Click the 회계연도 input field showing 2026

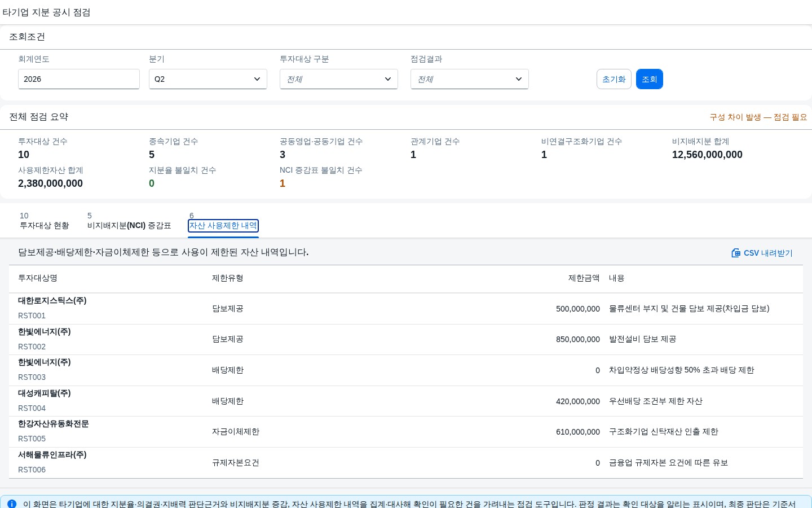[79, 79]
